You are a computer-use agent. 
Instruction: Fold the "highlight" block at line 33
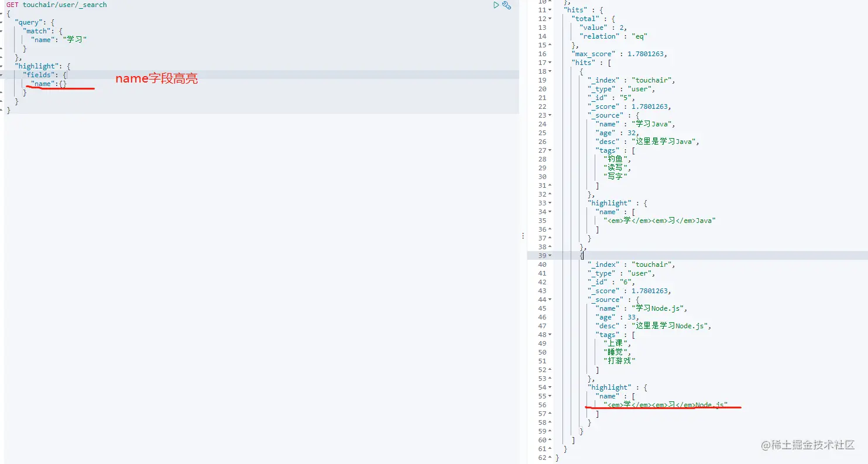pyautogui.click(x=551, y=203)
